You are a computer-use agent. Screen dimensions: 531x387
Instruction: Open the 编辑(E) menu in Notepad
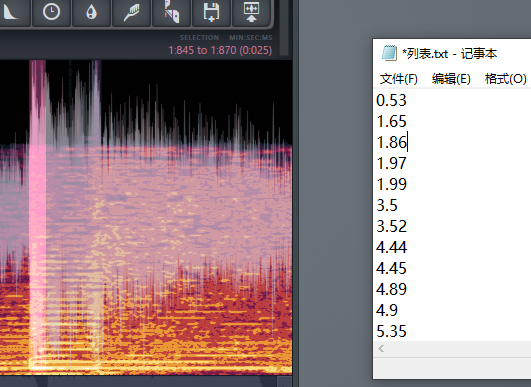451,79
